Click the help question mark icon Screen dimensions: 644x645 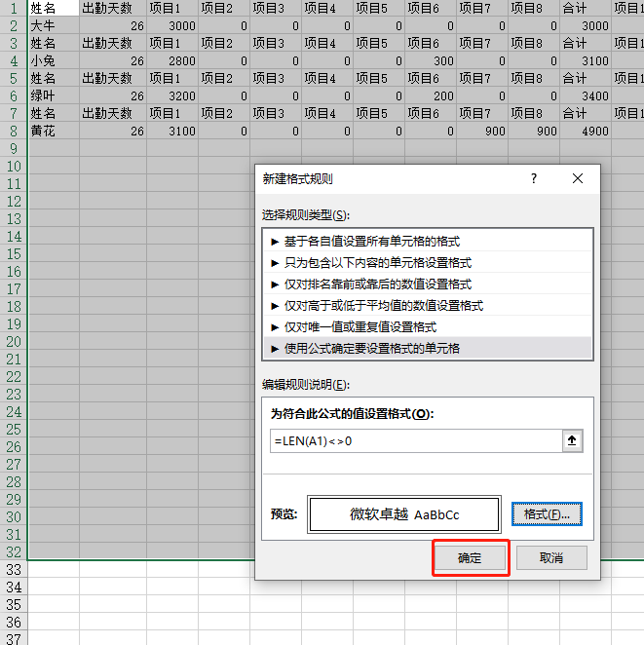click(534, 178)
